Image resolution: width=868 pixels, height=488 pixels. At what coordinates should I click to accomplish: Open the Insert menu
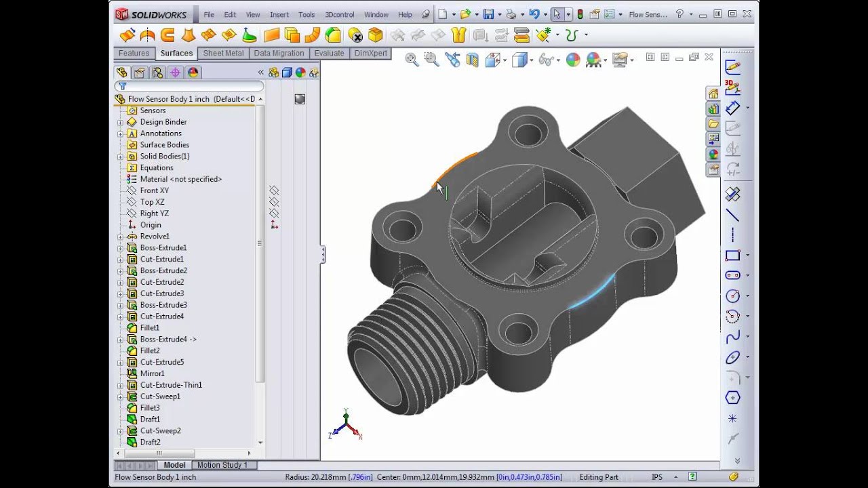point(279,14)
